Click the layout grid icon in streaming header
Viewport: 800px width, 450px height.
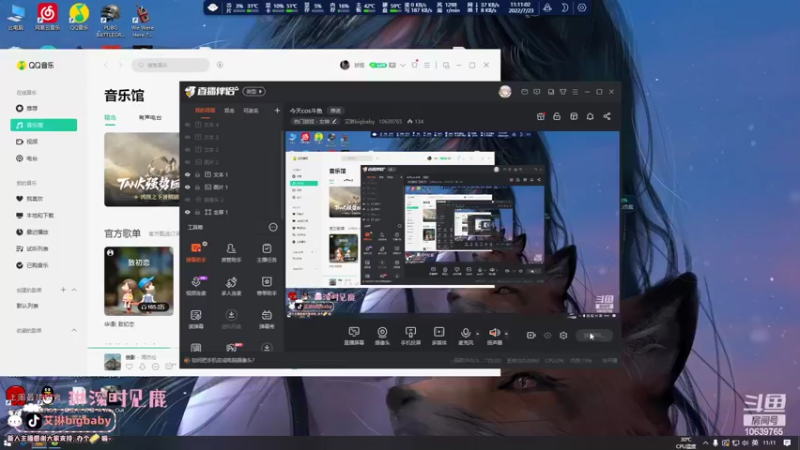574,116
